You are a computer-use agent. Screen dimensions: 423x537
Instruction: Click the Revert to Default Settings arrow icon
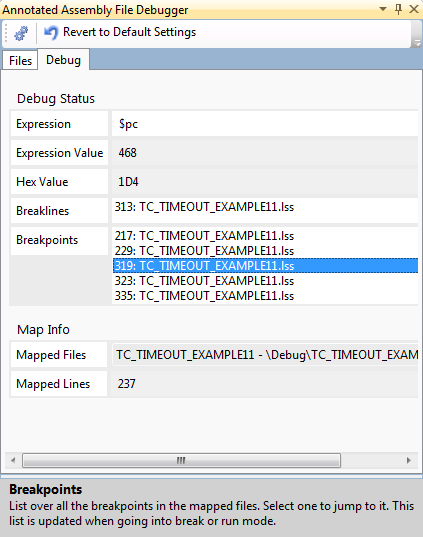pos(51,33)
